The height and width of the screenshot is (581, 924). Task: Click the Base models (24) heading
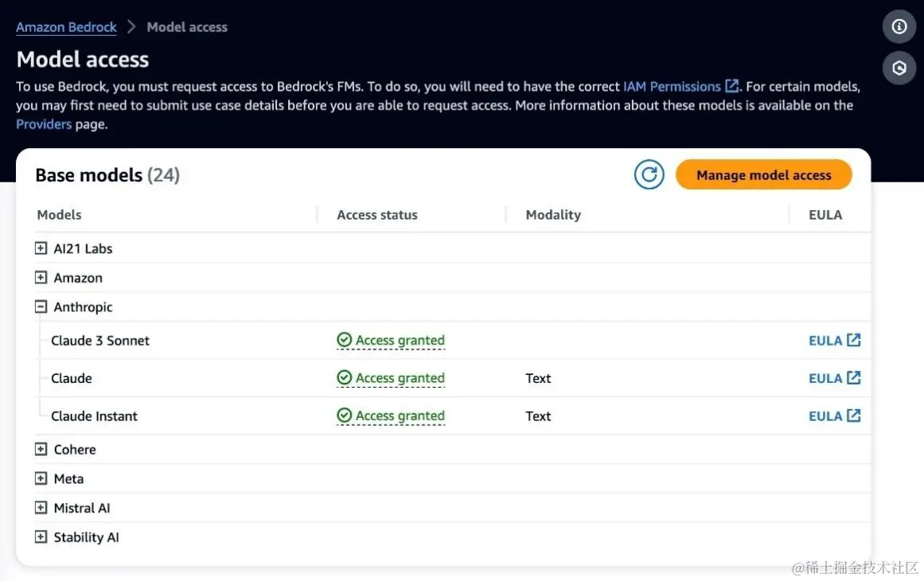pyautogui.click(x=107, y=175)
